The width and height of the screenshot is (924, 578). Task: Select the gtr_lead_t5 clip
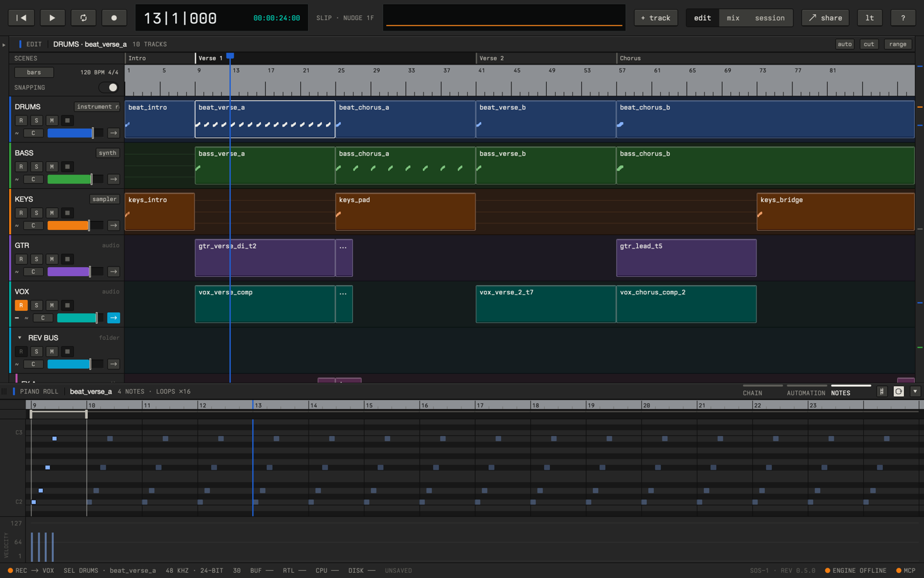point(687,258)
